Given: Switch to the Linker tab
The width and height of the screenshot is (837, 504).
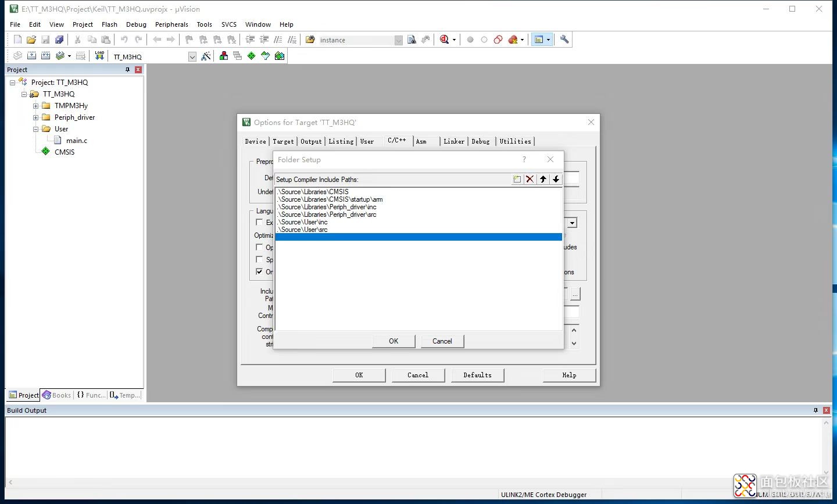Looking at the screenshot, I should 454,141.
